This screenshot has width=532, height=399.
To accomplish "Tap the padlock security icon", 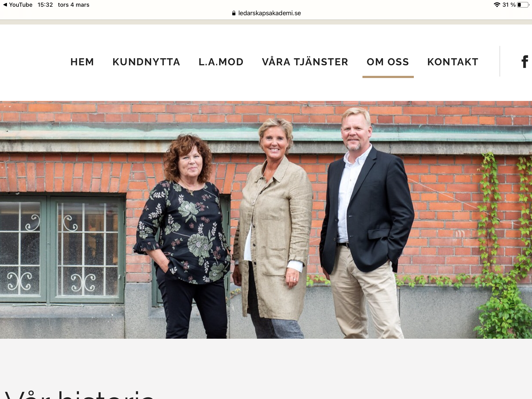I will (x=234, y=13).
